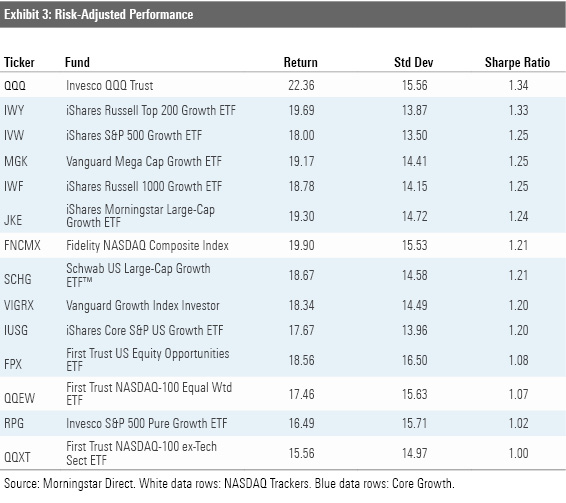Click the JKE ticker cell
Screen dimensions: 566x503
pyautogui.click(x=13, y=220)
